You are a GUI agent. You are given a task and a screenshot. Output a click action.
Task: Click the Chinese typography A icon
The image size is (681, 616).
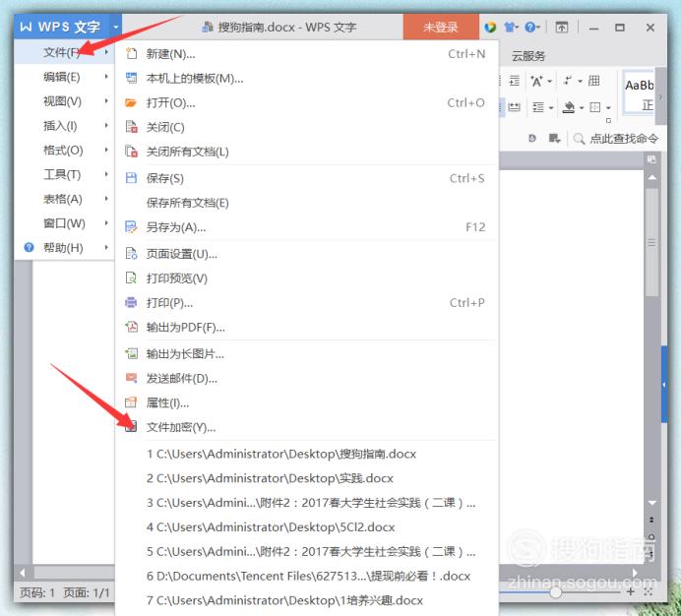[536, 81]
